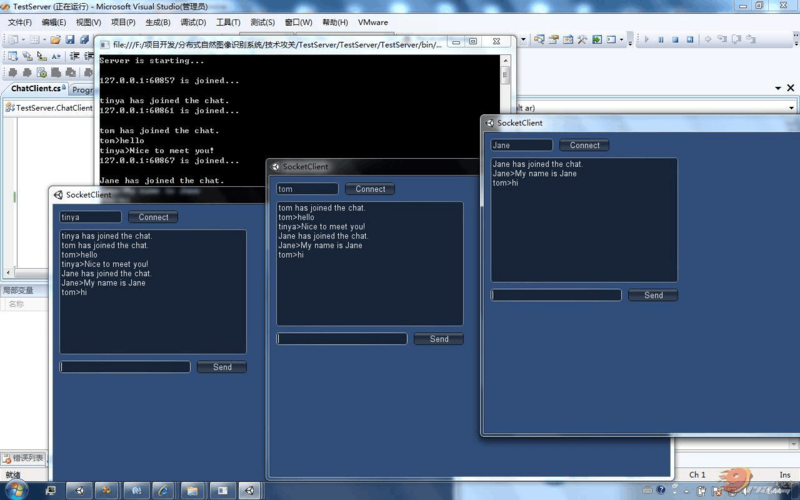
Task: Switch to the ChatClient.cs tab
Action: [36, 88]
